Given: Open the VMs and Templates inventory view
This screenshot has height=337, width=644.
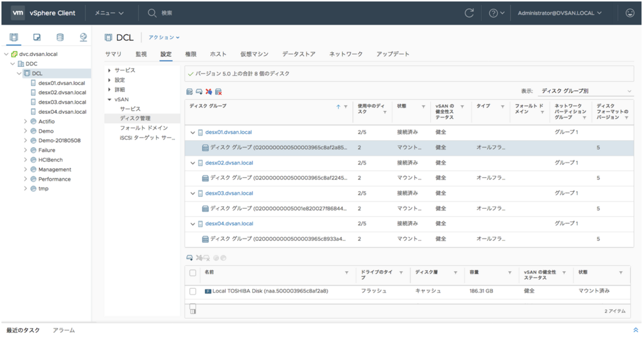Looking at the screenshot, I should tap(37, 37).
